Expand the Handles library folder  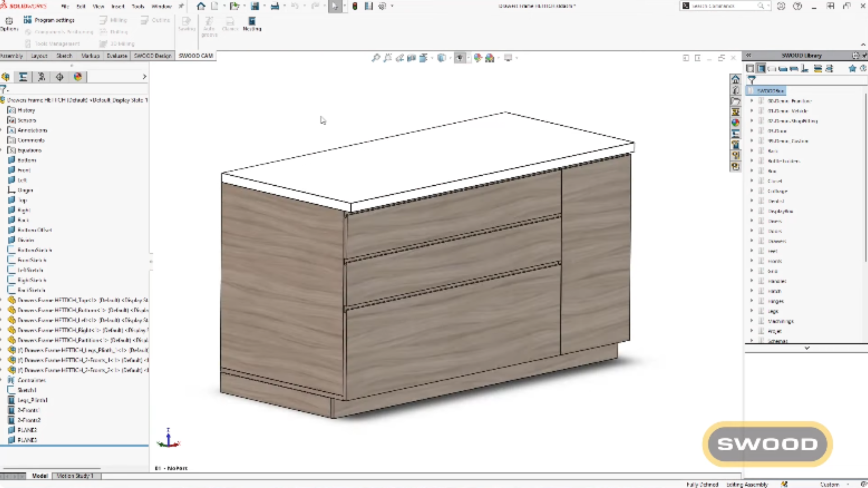coord(752,281)
